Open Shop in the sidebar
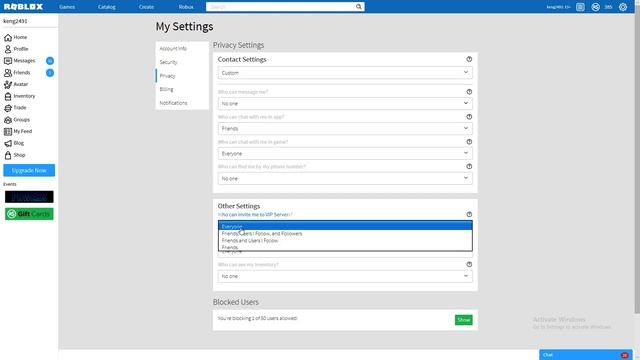 pyautogui.click(x=15, y=155)
